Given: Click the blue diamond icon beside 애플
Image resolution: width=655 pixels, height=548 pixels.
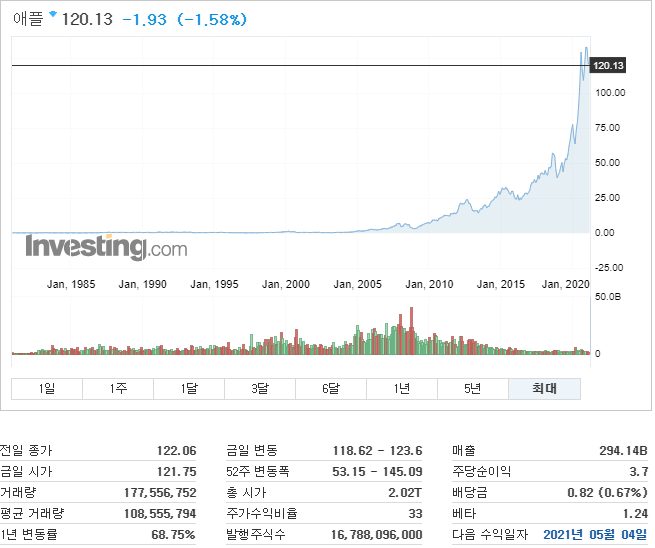Looking at the screenshot, I should point(53,15).
